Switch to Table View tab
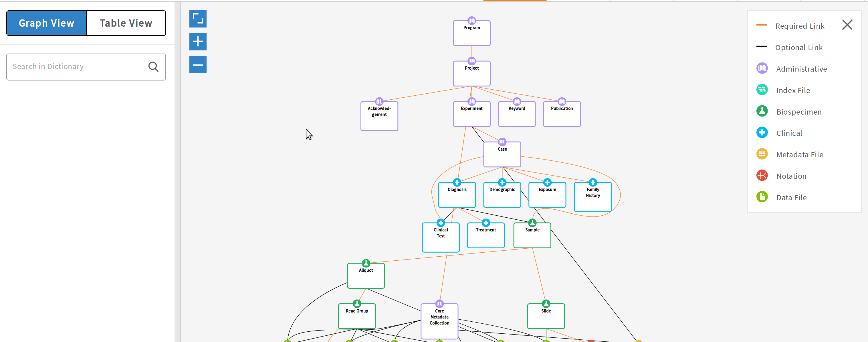Viewport: 868px width, 342px height. click(x=126, y=23)
